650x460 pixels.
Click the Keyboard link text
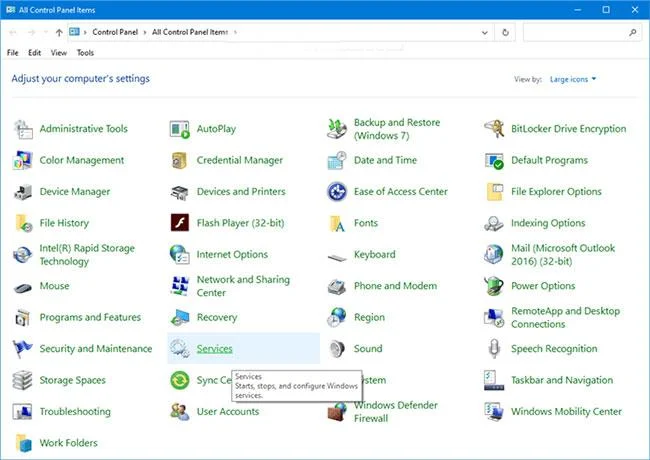coord(374,254)
